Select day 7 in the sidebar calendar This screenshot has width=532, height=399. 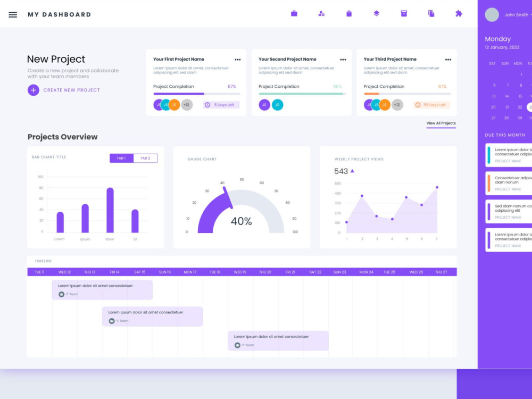click(508, 86)
